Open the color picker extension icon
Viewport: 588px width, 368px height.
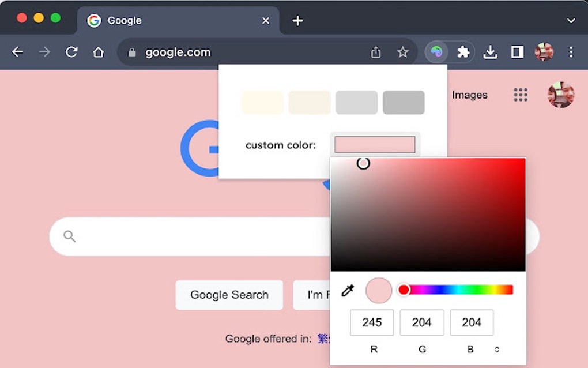[x=436, y=52]
